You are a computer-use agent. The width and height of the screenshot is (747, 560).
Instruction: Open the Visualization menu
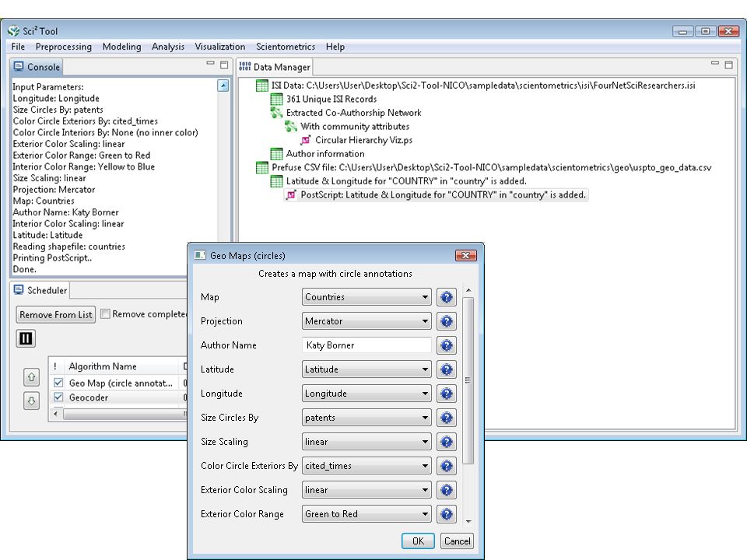pyautogui.click(x=220, y=47)
